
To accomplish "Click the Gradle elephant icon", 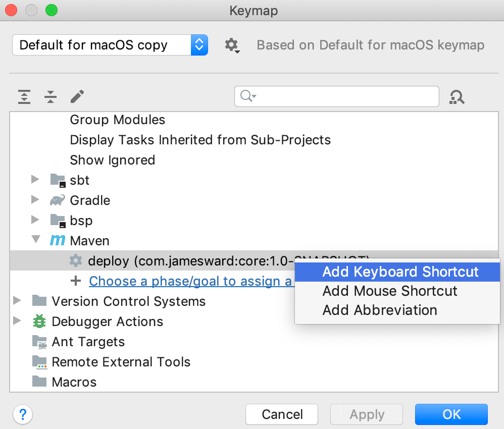I will click(57, 200).
